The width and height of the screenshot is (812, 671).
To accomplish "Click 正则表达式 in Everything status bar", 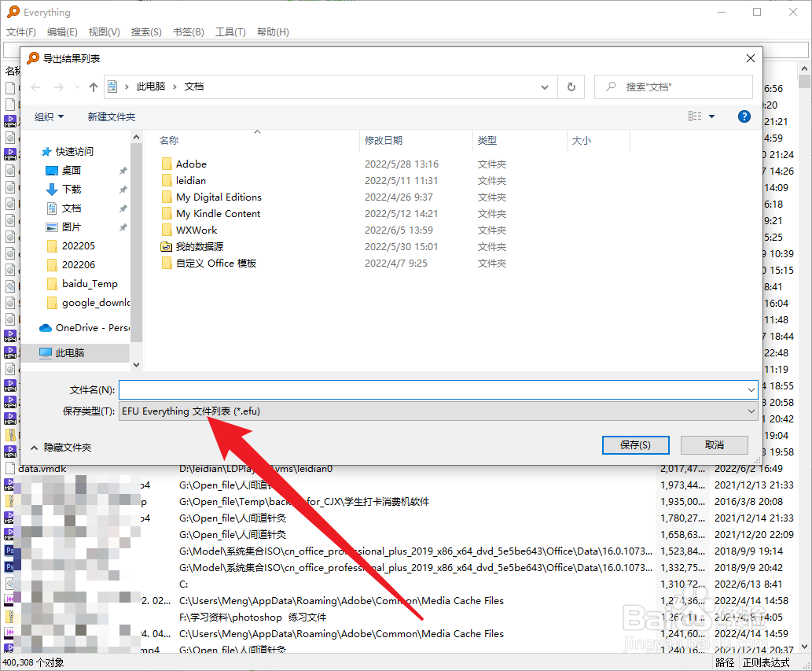I will point(766,662).
